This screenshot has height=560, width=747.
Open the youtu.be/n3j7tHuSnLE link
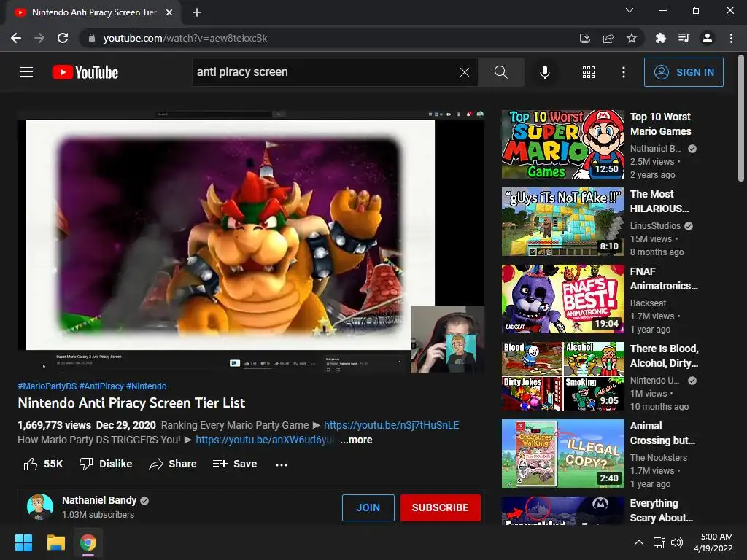391,425
